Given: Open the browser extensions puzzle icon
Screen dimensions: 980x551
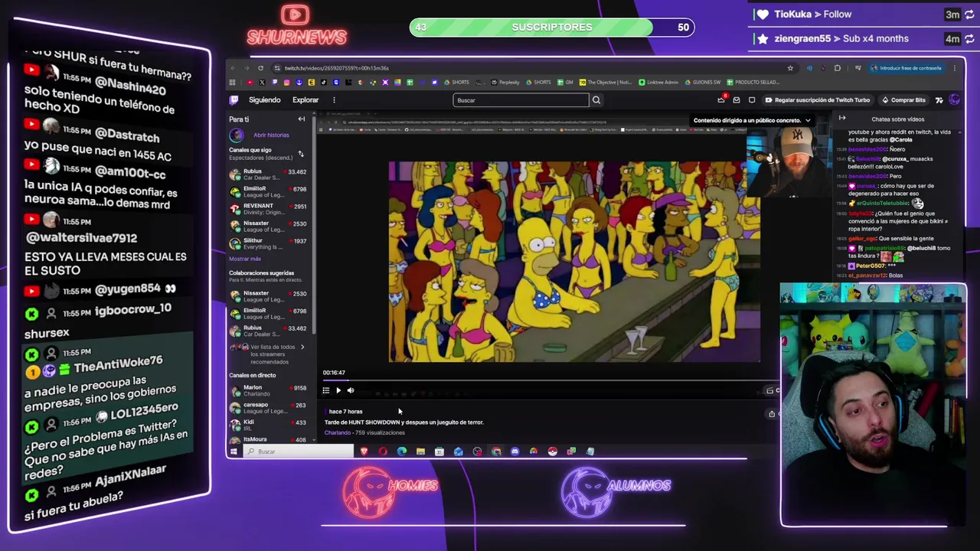Looking at the screenshot, I should point(838,68).
